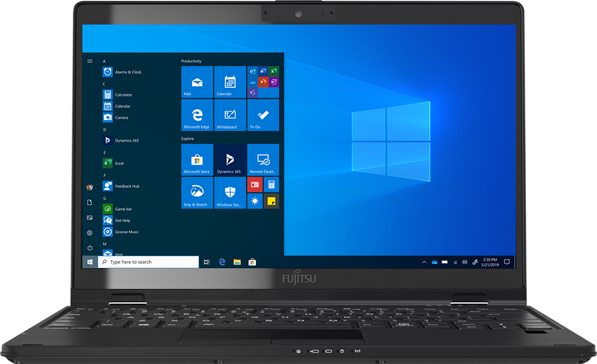Open OneDrive cloud icon in system tray

(x=435, y=262)
